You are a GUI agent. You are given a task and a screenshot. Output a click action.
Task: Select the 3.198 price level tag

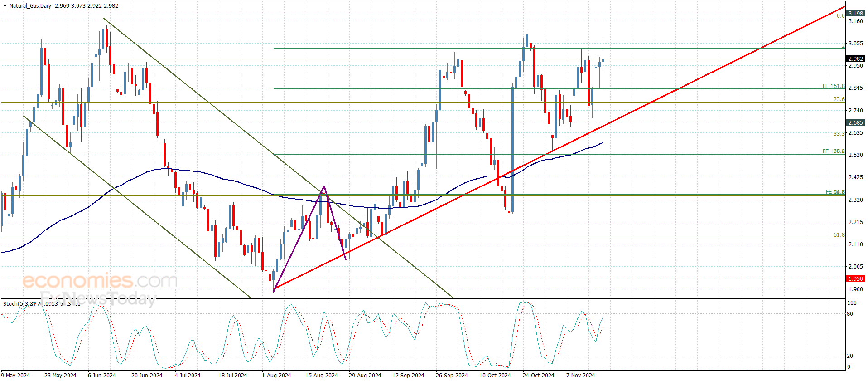coord(855,14)
